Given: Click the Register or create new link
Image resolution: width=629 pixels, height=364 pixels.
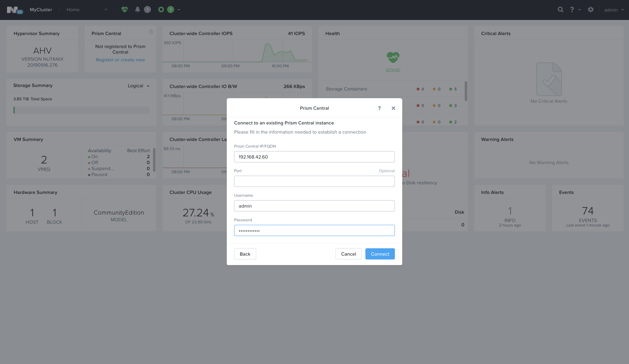Looking at the screenshot, I should click(120, 60).
